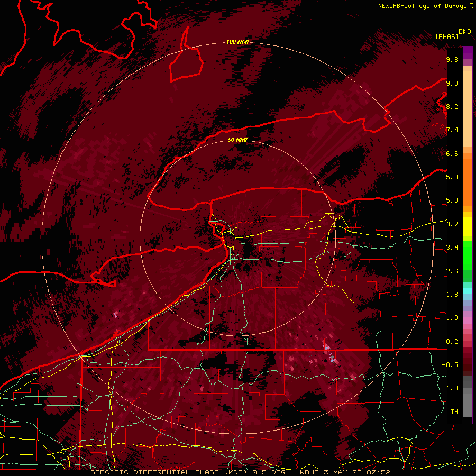Select the 1.8 legend scale value
Viewport: 476px width, 476px height.
pos(452,295)
